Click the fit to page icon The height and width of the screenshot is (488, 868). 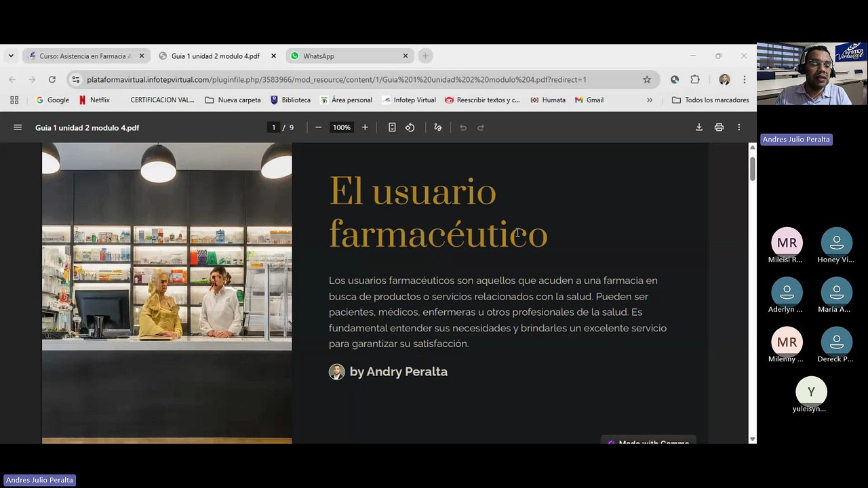392,127
